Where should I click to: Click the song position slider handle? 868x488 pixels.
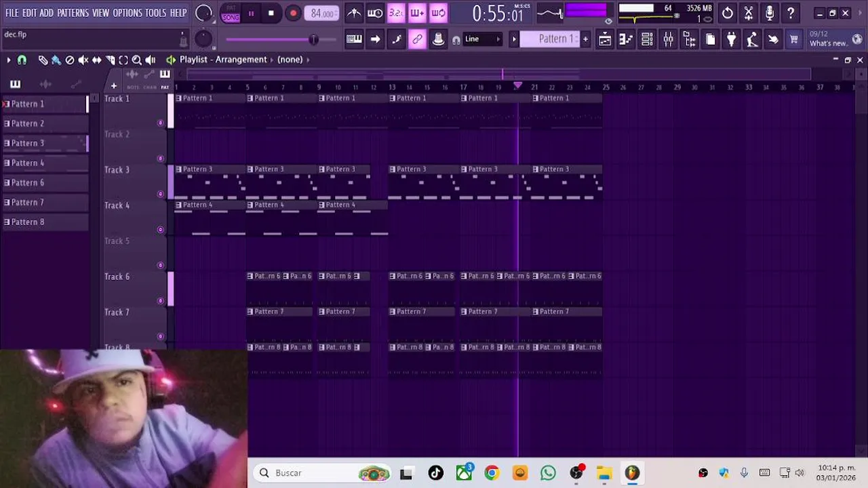click(313, 39)
